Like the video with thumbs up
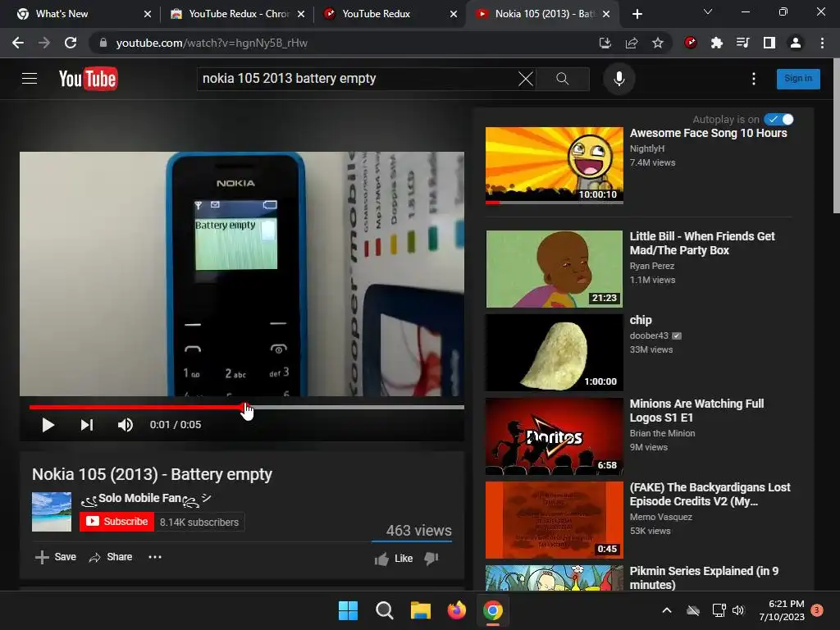Image resolution: width=840 pixels, height=630 pixels. tap(394, 559)
